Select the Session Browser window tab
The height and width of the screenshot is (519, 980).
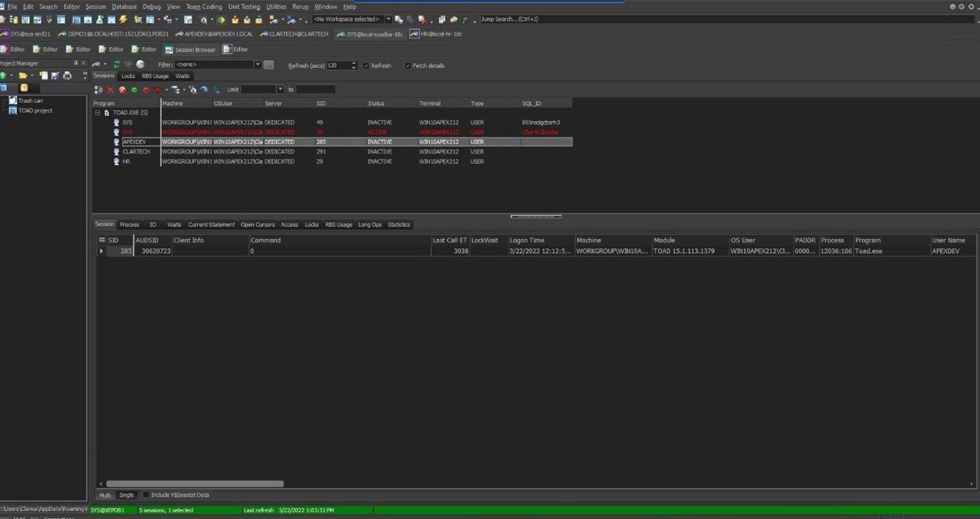(x=190, y=49)
